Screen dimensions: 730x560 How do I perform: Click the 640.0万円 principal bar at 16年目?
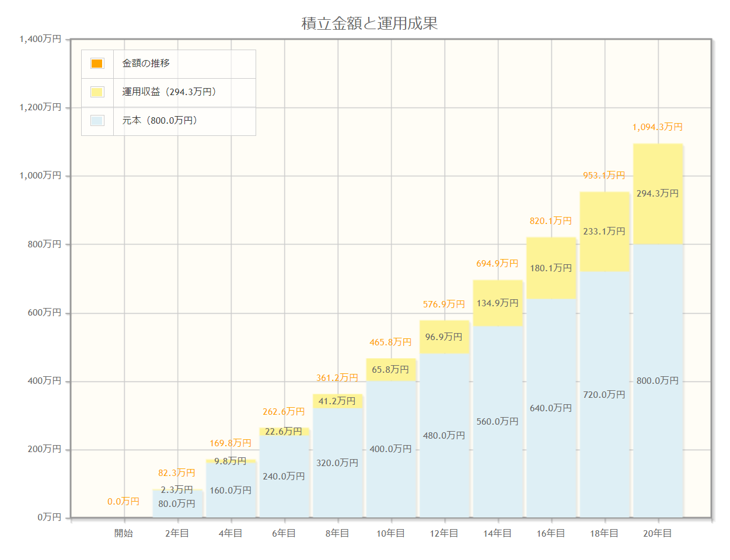551,408
